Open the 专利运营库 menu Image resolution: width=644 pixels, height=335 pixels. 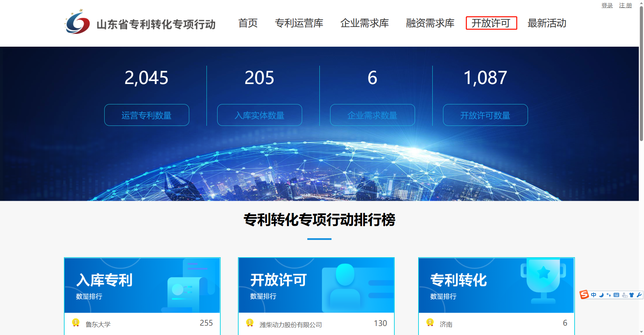pyautogui.click(x=299, y=23)
